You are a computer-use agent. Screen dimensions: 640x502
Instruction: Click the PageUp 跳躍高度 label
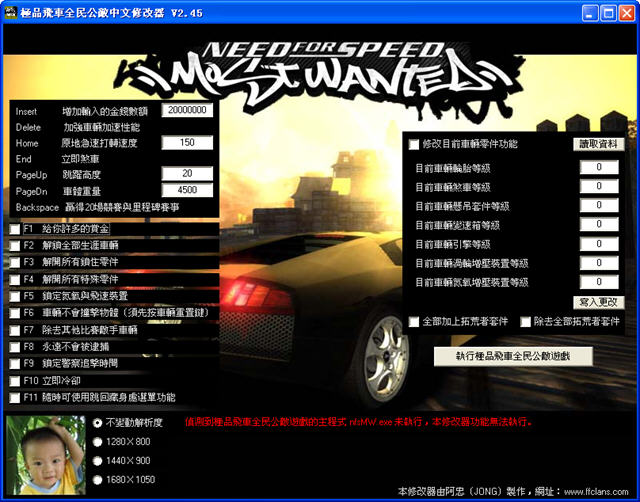pyautogui.click(x=58, y=175)
